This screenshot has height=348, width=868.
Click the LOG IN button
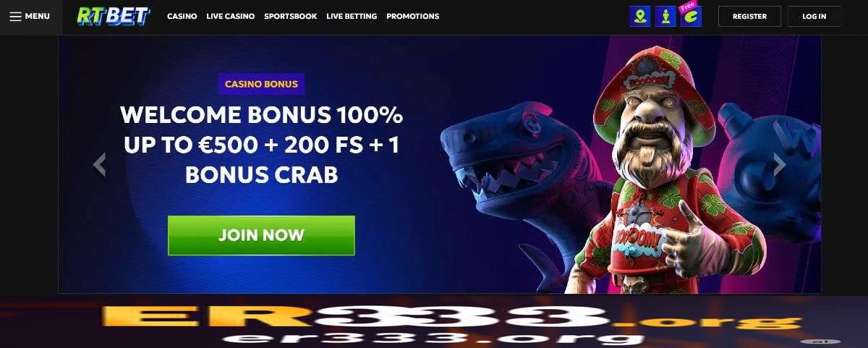click(814, 16)
